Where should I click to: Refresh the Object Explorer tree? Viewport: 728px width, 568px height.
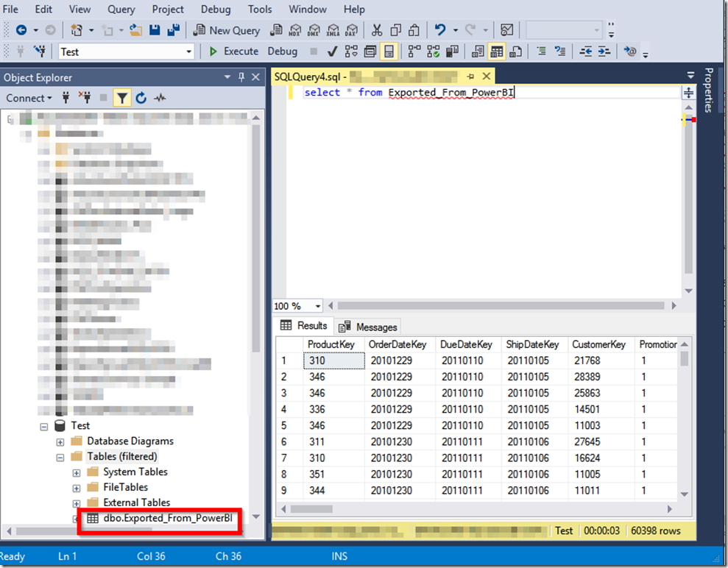(x=141, y=98)
